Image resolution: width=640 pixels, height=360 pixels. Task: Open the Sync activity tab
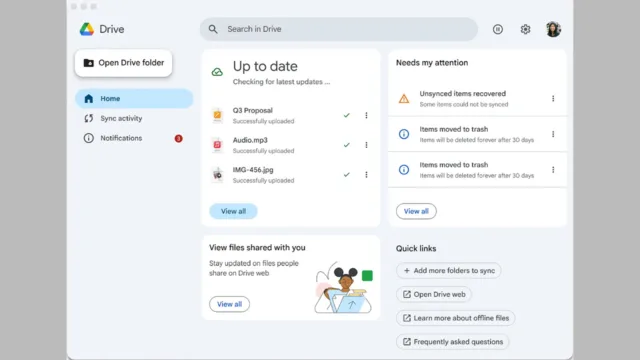134,118
